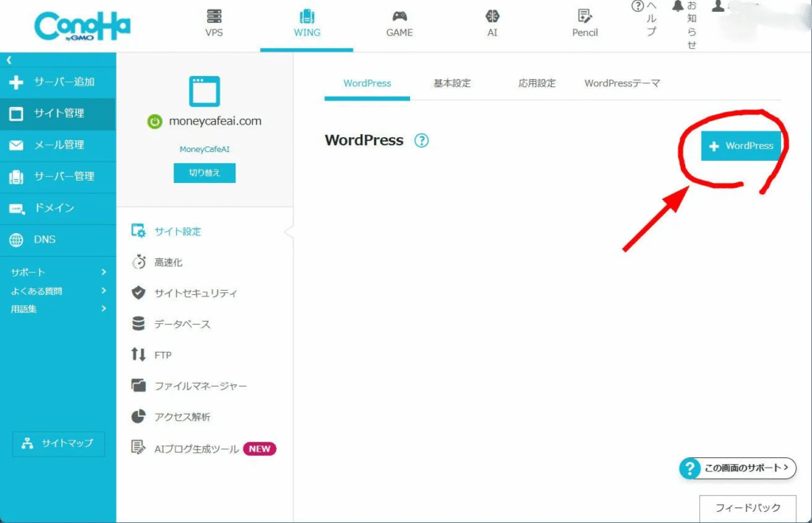
Task: Click the ファイルマネージャー menu label
Action: click(x=201, y=386)
